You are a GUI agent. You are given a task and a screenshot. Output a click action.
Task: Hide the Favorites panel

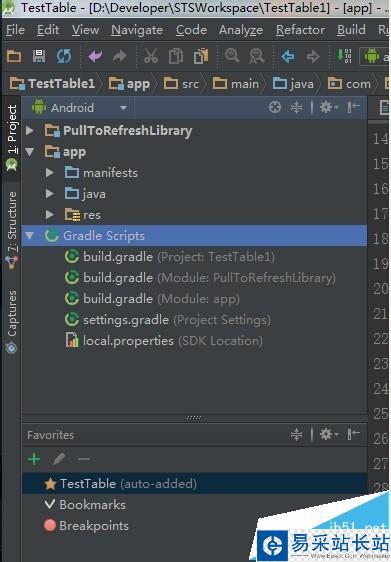tap(353, 434)
